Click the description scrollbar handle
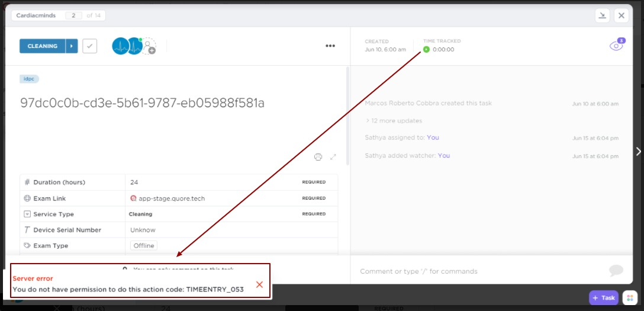This screenshot has width=644, height=311. tap(348, 116)
